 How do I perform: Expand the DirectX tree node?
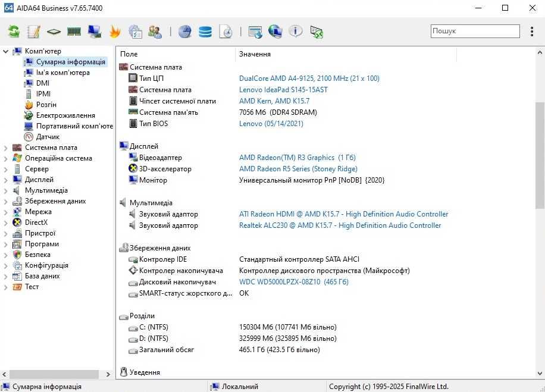tap(5, 222)
